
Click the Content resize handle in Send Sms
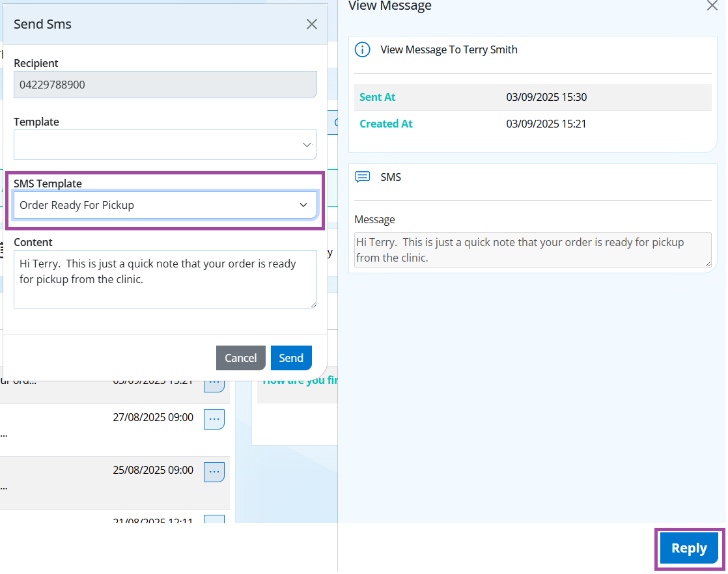(x=314, y=305)
